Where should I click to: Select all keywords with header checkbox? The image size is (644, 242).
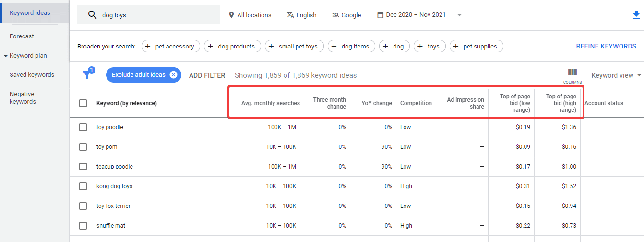(x=83, y=103)
